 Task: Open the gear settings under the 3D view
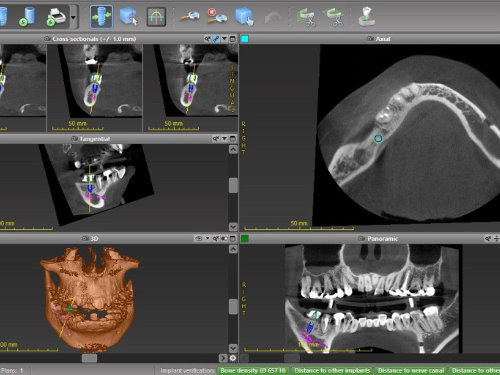(233, 358)
